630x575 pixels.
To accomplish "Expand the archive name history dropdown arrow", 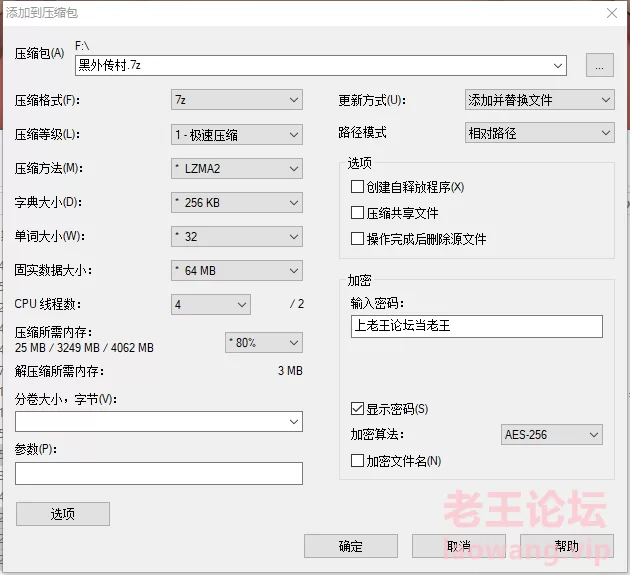I will pyautogui.click(x=558, y=65).
